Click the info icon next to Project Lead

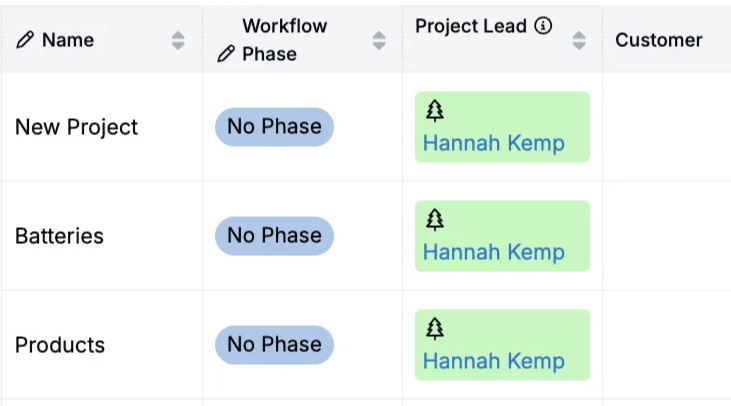tap(543, 26)
